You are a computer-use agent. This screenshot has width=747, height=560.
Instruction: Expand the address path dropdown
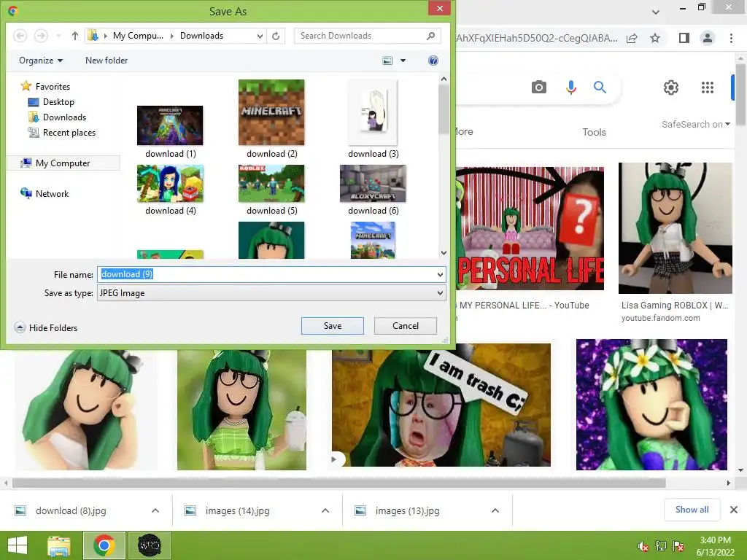(x=260, y=36)
